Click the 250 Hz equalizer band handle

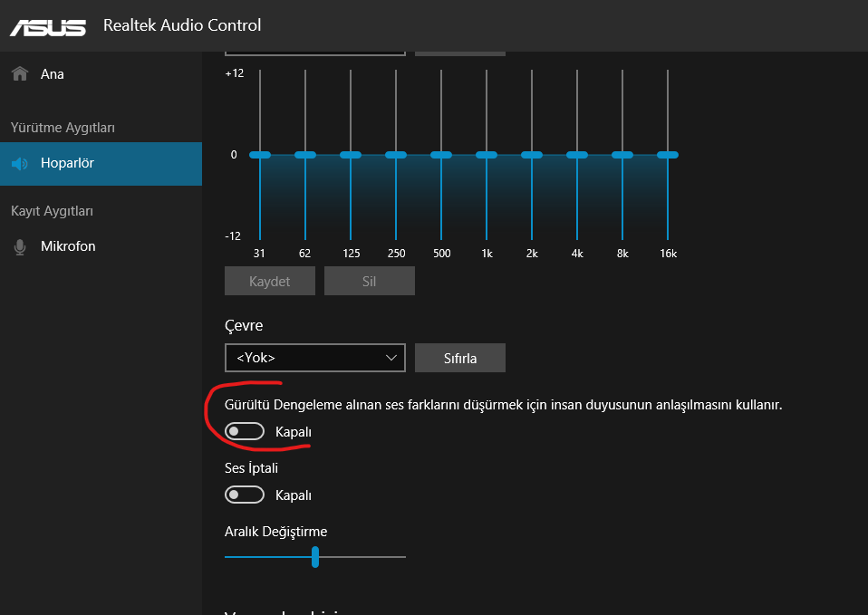(x=396, y=155)
